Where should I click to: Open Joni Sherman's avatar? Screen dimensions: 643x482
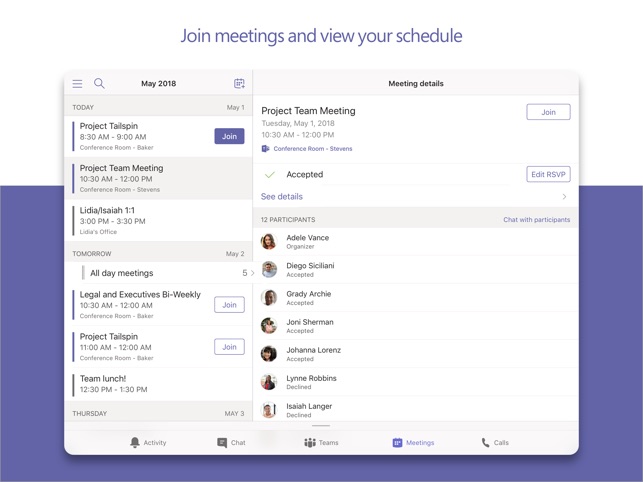click(269, 326)
